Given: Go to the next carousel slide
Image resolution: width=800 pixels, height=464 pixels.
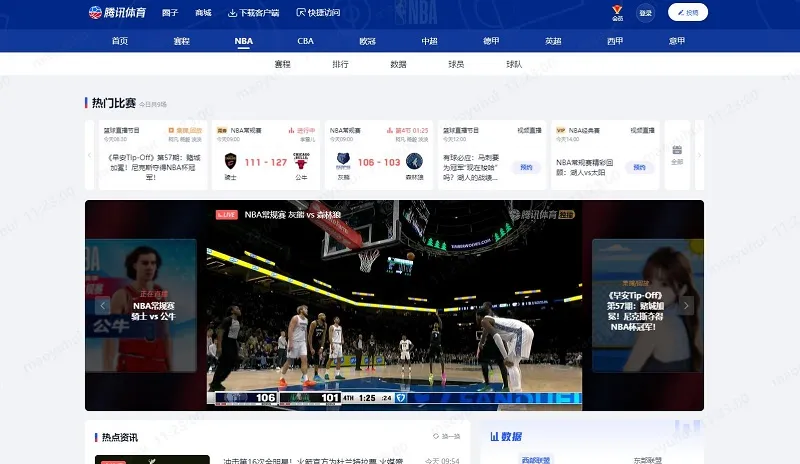Looking at the screenshot, I should [x=686, y=306].
